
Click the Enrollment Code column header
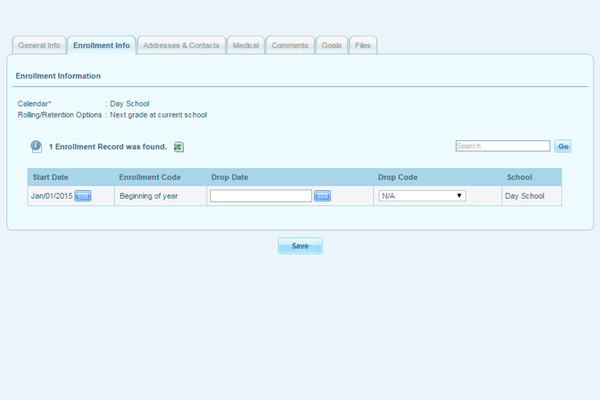[x=149, y=177]
